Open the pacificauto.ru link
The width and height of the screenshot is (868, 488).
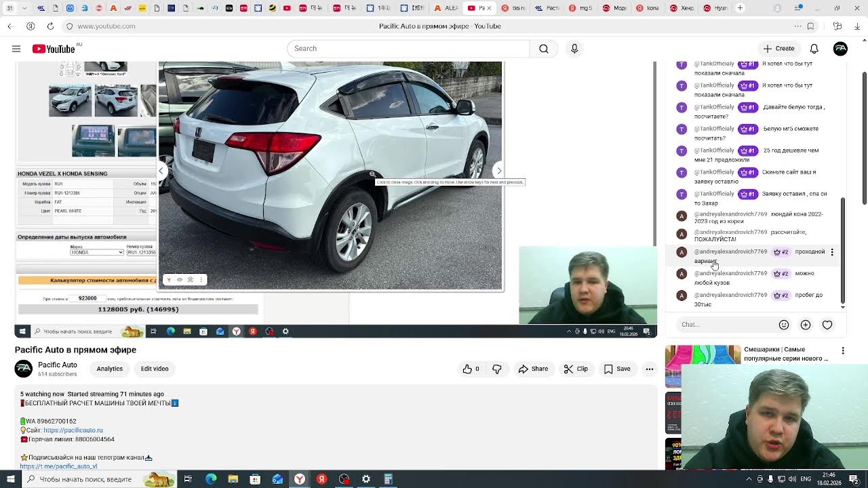73,430
